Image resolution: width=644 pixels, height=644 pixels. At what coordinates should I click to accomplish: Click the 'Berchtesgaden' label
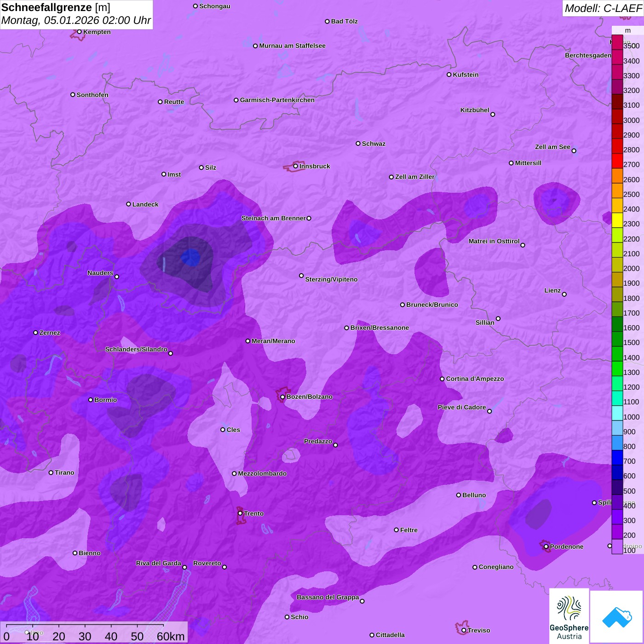tap(588, 55)
